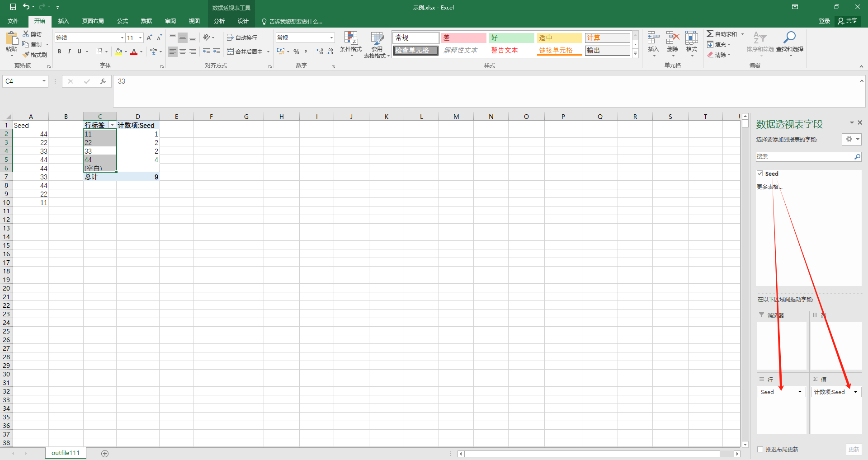The width and height of the screenshot is (868, 460).
Task: Undo the last action
Action: pos(26,7)
